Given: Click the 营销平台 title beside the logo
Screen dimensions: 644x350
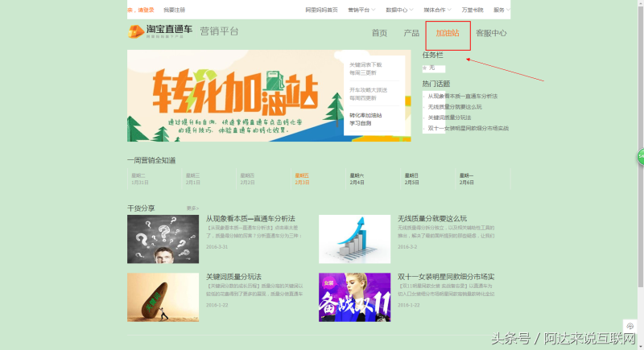Looking at the screenshot, I should 219,31.
